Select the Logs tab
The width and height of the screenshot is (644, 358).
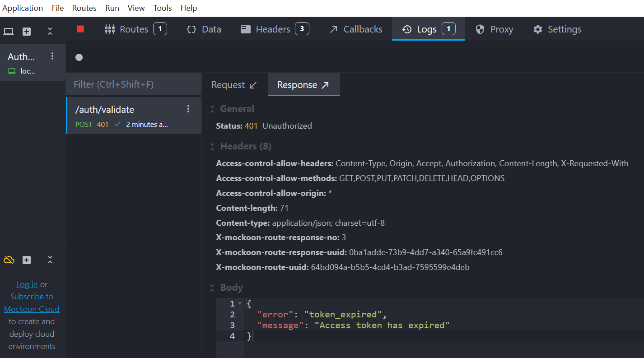point(428,29)
